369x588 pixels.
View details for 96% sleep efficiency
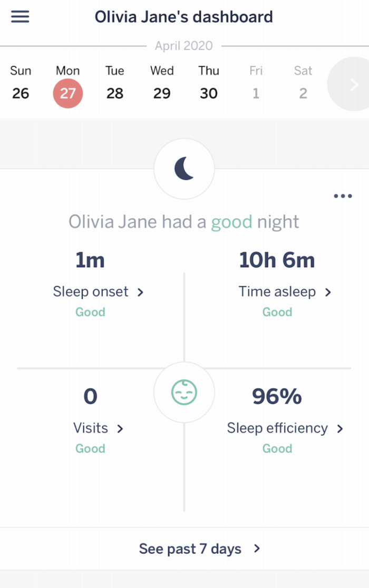click(277, 396)
